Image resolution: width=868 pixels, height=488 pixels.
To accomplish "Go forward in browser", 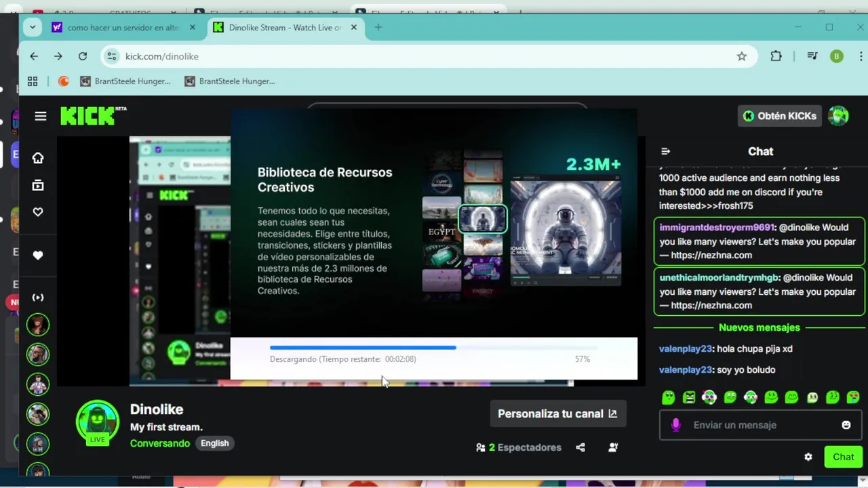I will pyautogui.click(x=58, y=56).
